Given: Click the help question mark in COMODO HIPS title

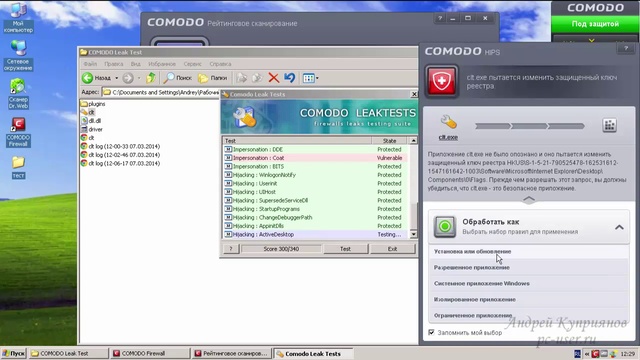Looking at the screenshot, I should [x=626, y=49].
